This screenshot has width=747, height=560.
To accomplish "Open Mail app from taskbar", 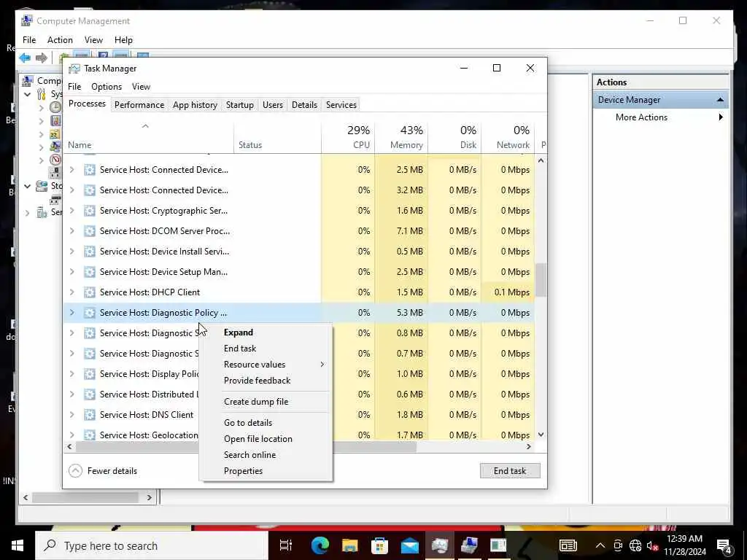I will point(410,545).
